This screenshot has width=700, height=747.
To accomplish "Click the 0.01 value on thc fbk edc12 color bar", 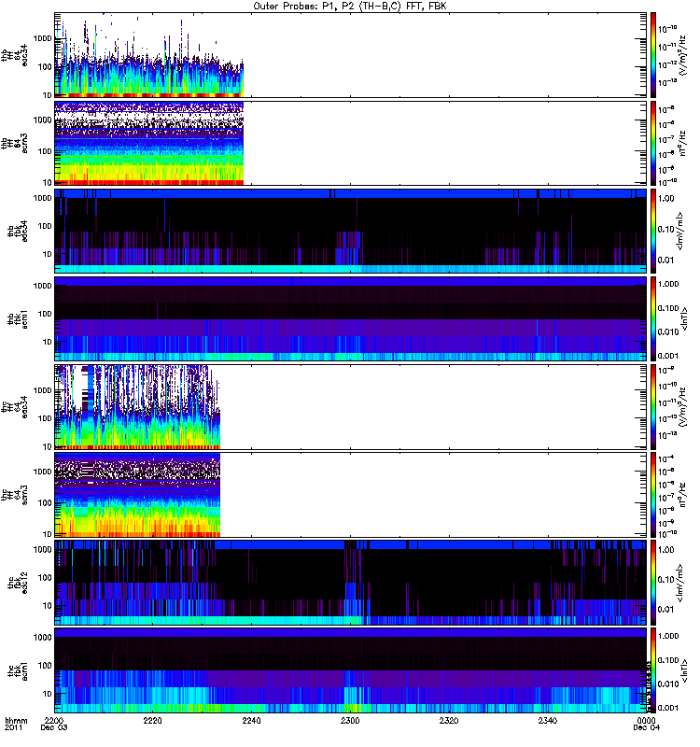I will point(666,610).
